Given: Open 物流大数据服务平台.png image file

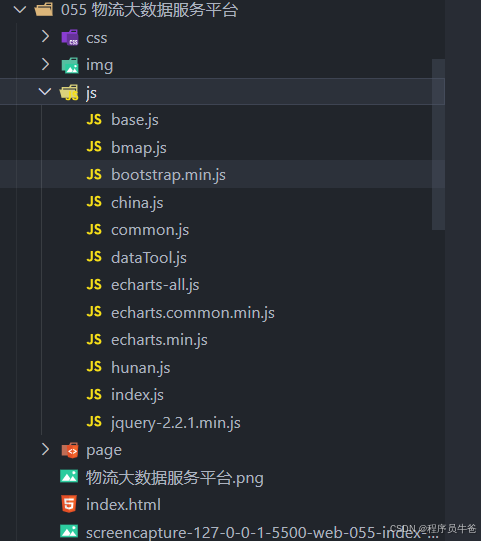Looking at the screenshot, I should pos(175,478).
